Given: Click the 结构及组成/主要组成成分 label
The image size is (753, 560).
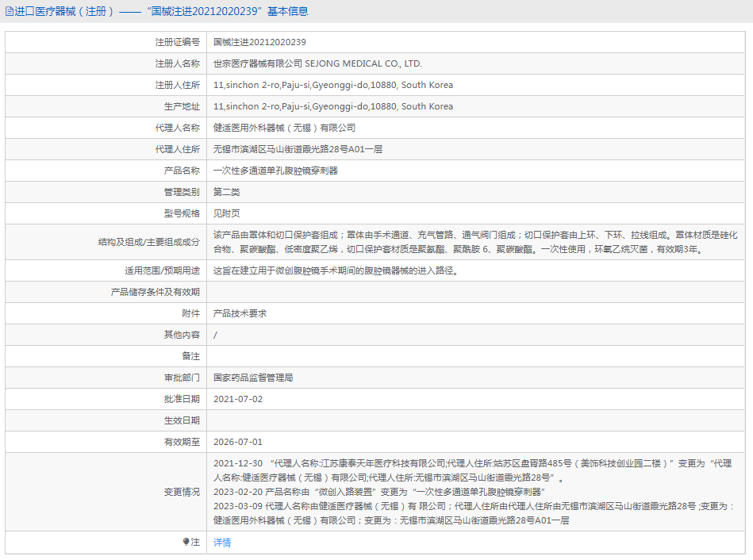Looking at the screenshot, I should tap(149, 242).
